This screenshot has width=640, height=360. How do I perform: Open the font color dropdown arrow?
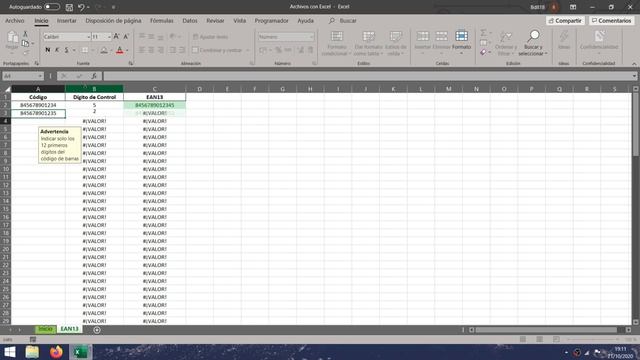(x=127, y=50)
